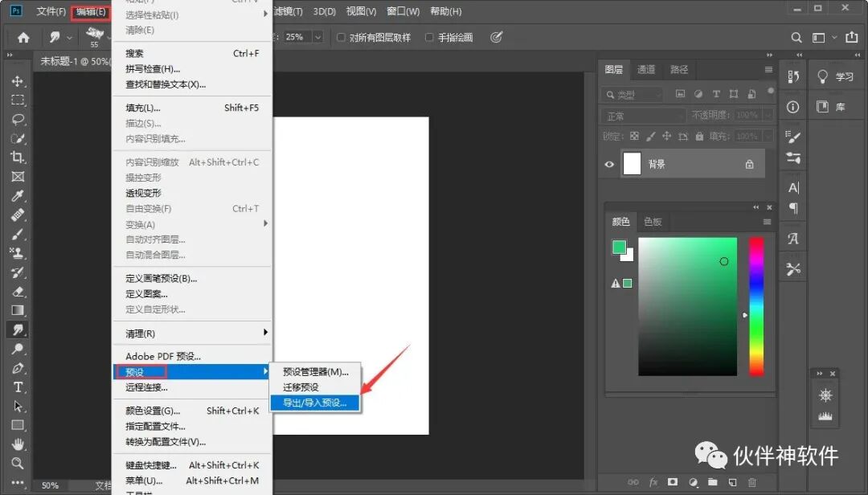Viewport: 868px width, 495px height.
Task: Open the Properties info panel icon
Action: (792, 107)
